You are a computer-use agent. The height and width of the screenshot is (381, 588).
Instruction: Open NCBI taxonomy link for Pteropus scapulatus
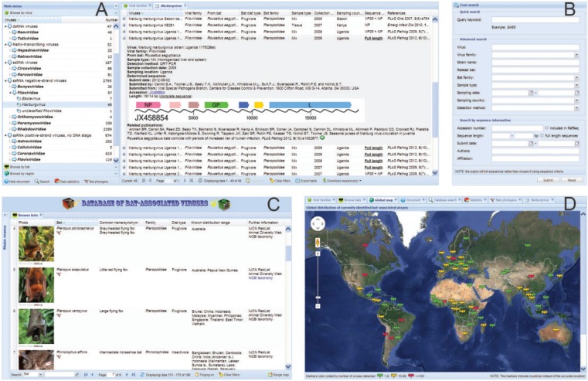[x=260, y=278]
